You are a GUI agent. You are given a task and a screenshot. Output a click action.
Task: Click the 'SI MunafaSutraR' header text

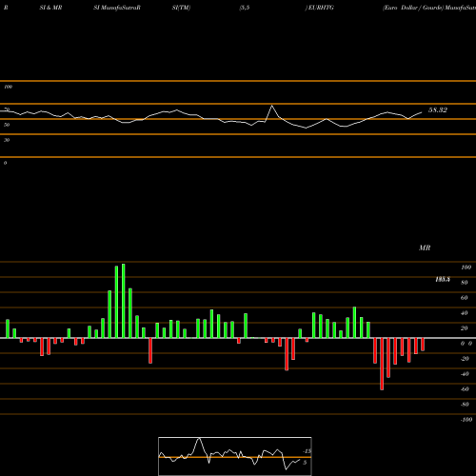tap(117, 8)
